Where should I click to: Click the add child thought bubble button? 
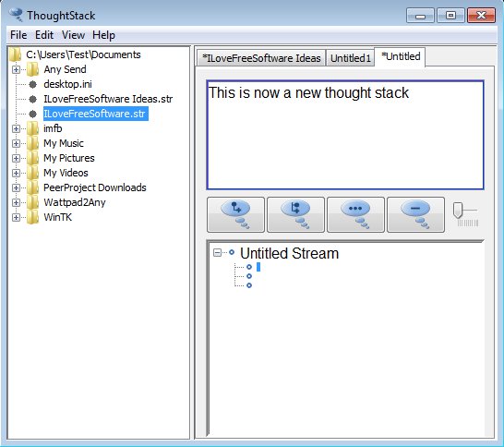[235, 214]
